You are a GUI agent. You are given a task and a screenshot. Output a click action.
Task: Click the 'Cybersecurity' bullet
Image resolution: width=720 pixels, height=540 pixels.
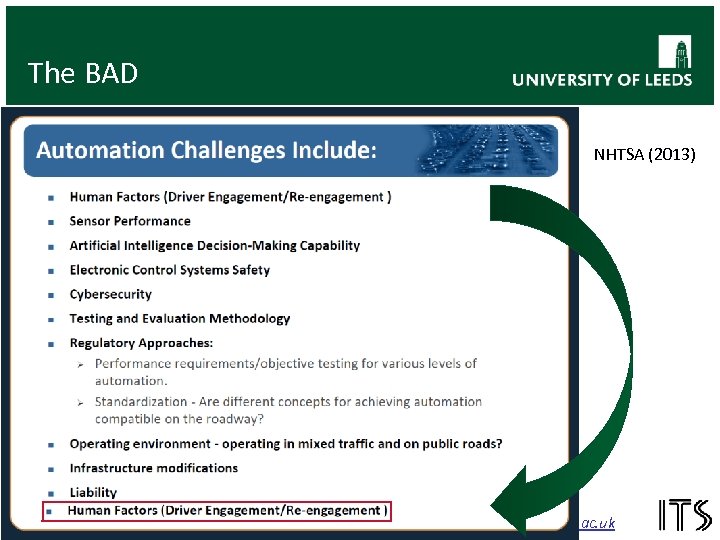(x=110, y=294)
